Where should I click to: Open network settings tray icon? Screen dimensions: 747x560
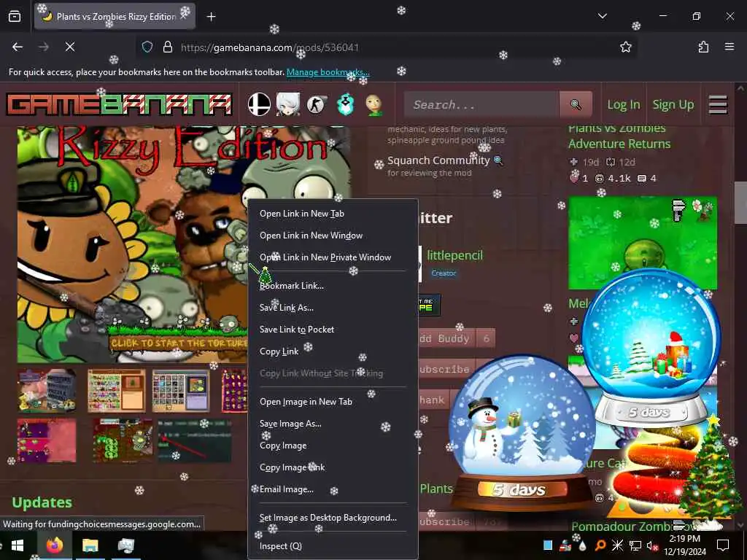tap(635, 545)
